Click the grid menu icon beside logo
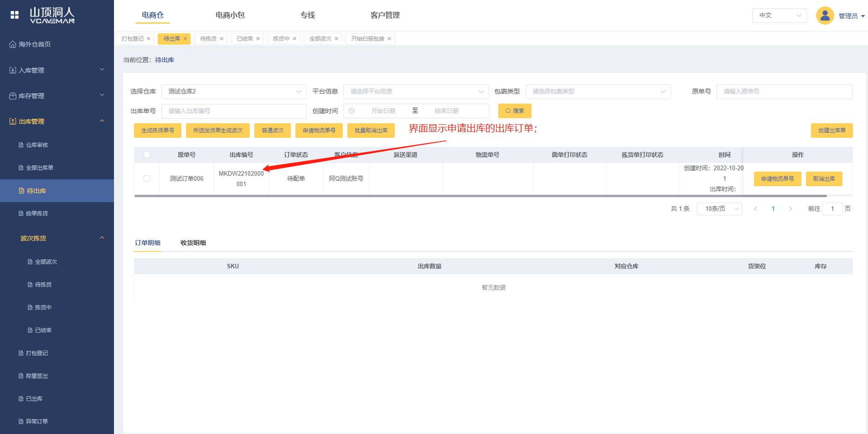 click(15, 15)
